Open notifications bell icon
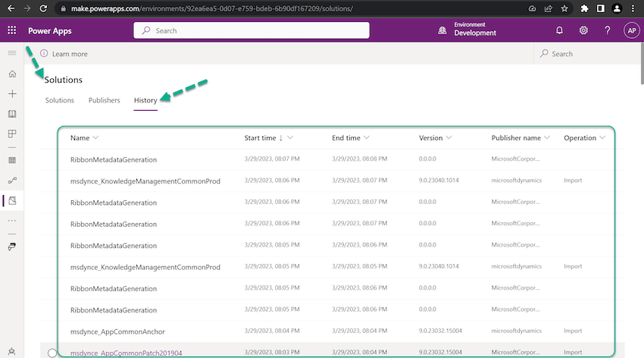 559,30
